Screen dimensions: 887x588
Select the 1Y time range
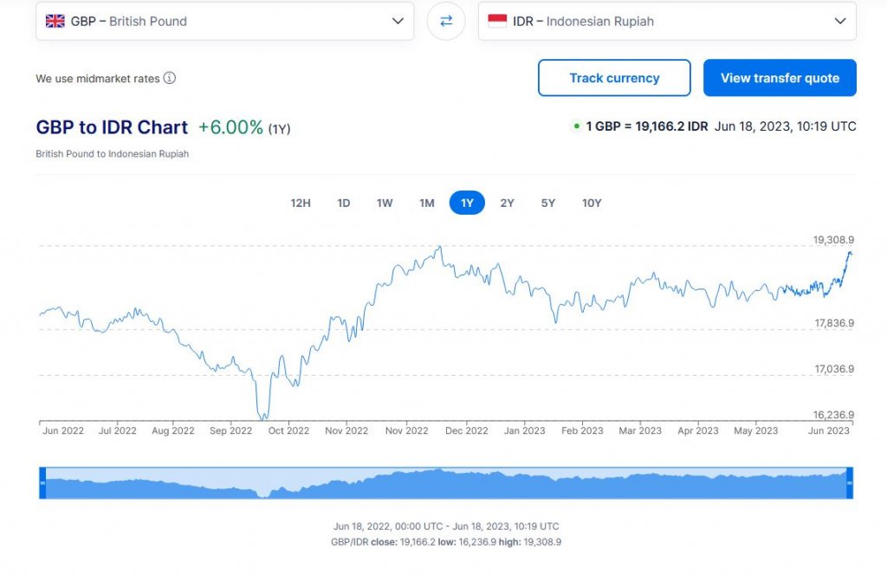tap(467, 203)
